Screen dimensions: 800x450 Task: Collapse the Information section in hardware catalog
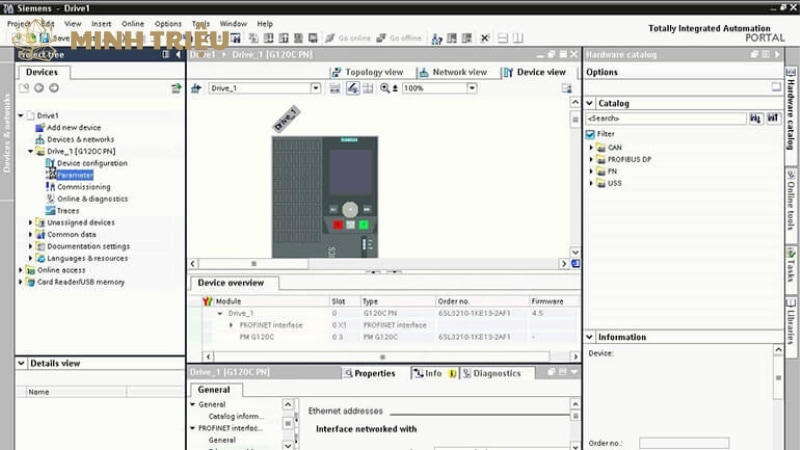pyautogui.click(x=590, y=337)
